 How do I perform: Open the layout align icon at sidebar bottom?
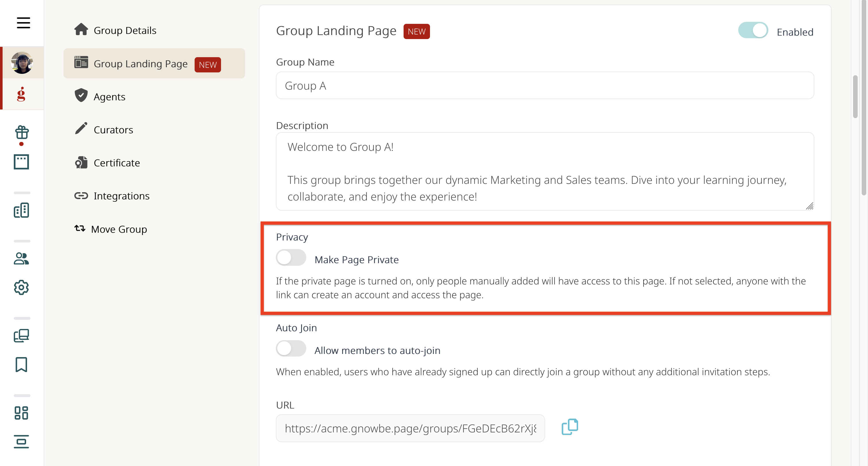point(21,442)
